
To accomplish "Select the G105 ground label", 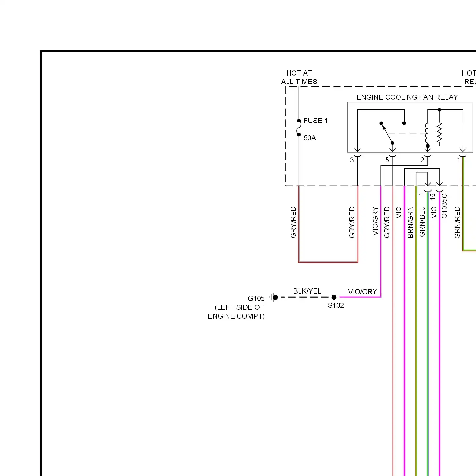I will click(x=256, y=298).
